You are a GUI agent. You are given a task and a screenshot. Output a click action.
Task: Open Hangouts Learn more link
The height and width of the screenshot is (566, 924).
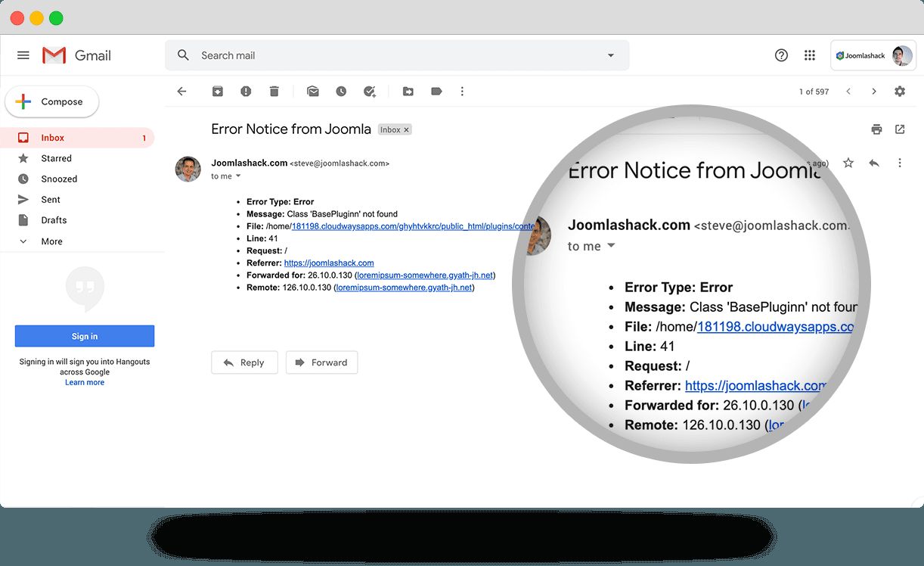click(85, 382)
